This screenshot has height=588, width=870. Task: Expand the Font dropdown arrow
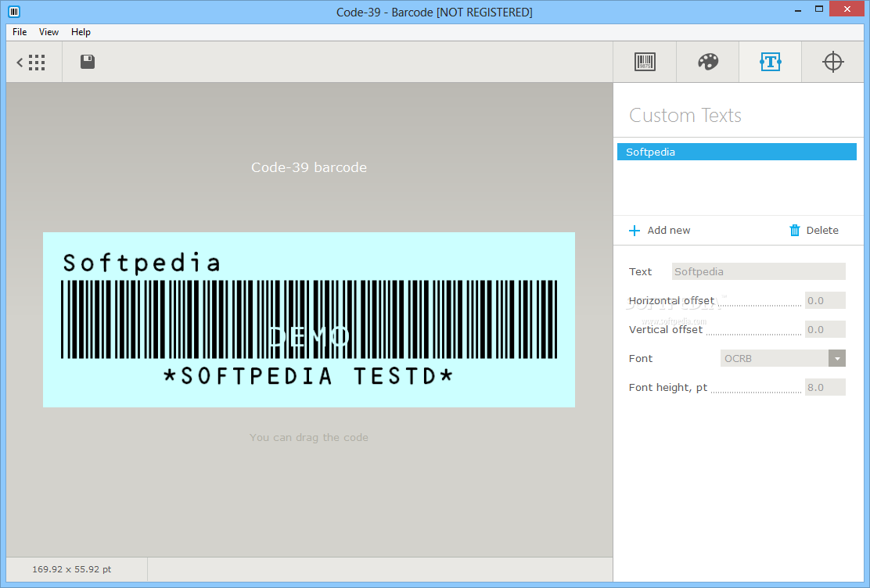point(836,358)
